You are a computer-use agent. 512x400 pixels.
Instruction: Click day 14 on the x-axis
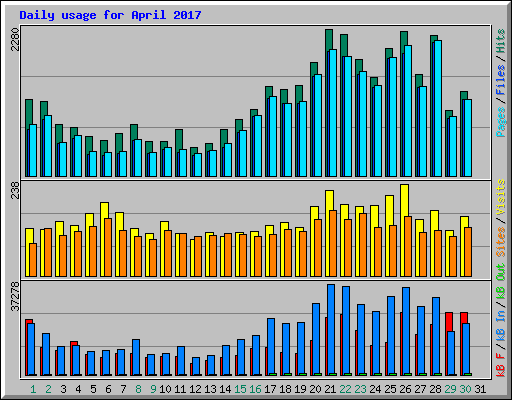click(x=225, y=389)
